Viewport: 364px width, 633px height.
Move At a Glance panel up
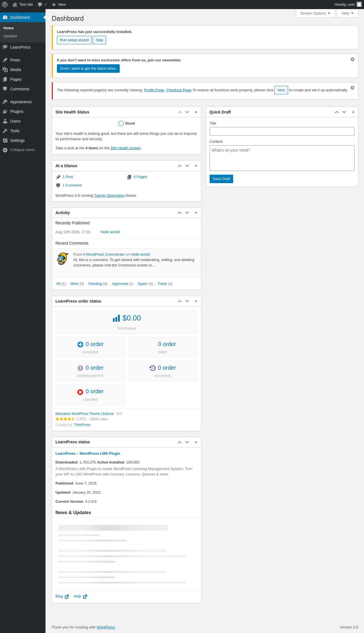tap(180, 166)
